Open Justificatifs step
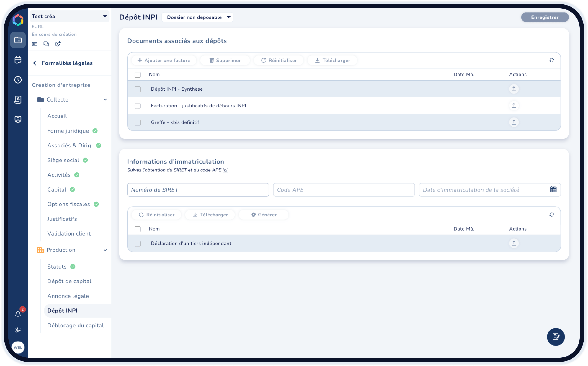Viewport: 588px width, 366px height. pyautogui.click(x=62, y=219)
